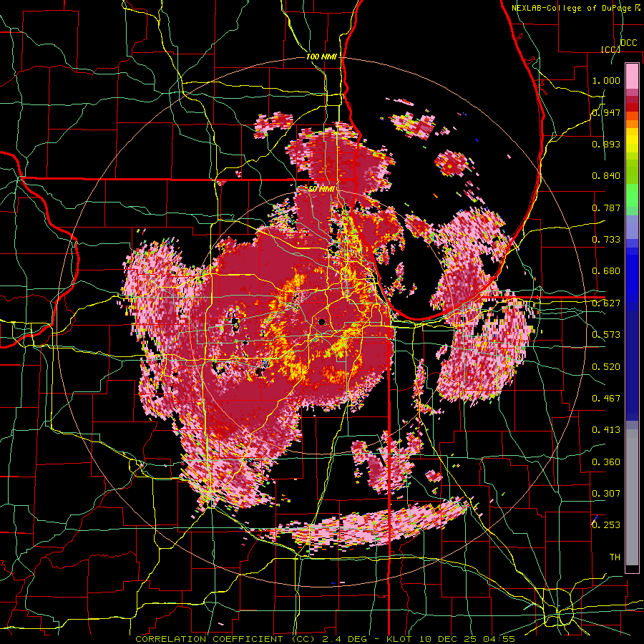Click the 100 NMI range ring label
Image resolution: width=644 pixels, height=644 pixels.
321,57
